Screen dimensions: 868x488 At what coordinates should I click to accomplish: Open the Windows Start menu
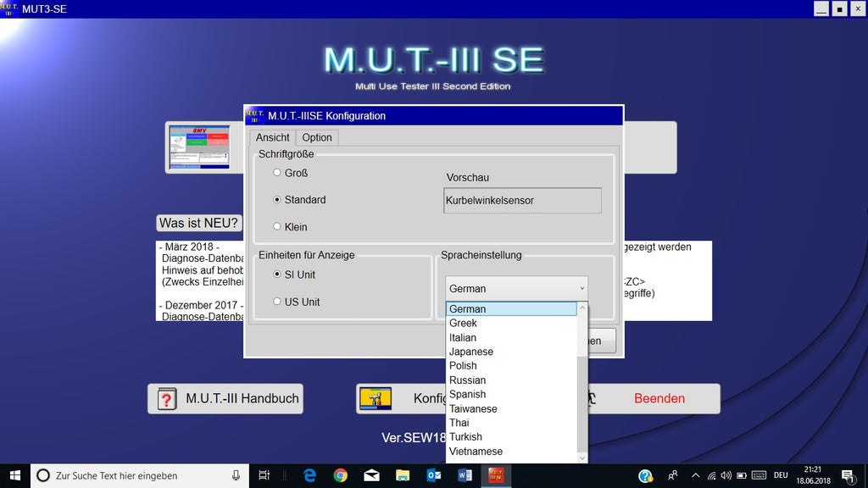pyautogui.click(x=15, y=475)
